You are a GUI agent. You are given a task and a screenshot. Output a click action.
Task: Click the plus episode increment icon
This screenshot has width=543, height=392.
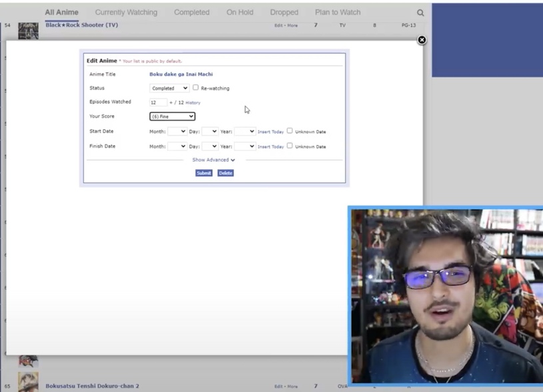point(171,103)
